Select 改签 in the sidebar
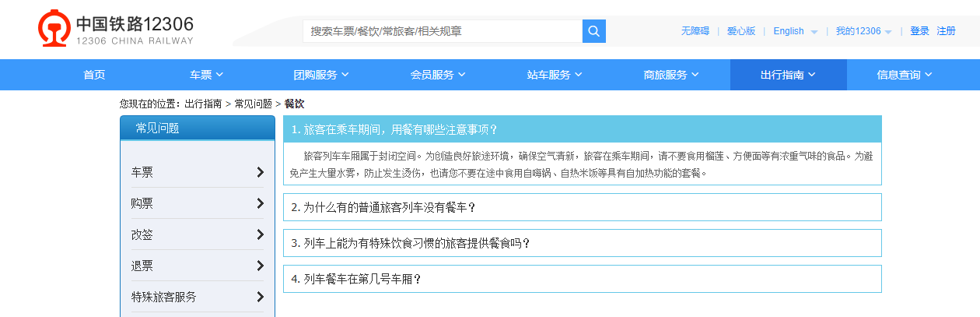 click(142, 234)
